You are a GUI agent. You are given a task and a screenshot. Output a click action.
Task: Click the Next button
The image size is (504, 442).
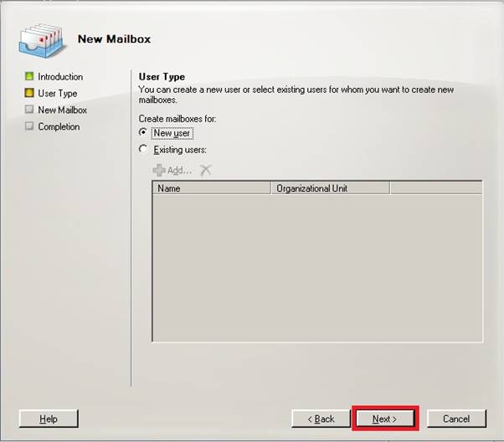[385, 419]
